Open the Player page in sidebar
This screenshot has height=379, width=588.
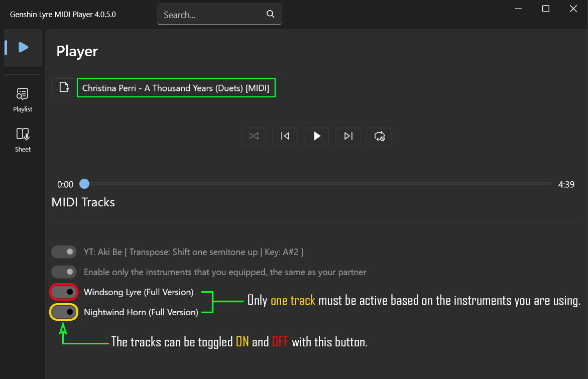(x=23, y=48)
